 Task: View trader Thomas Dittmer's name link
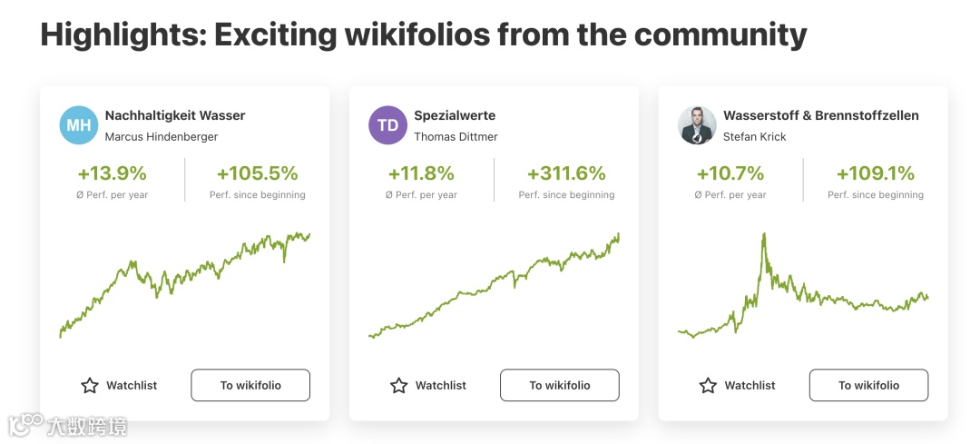tap(456, 137)
